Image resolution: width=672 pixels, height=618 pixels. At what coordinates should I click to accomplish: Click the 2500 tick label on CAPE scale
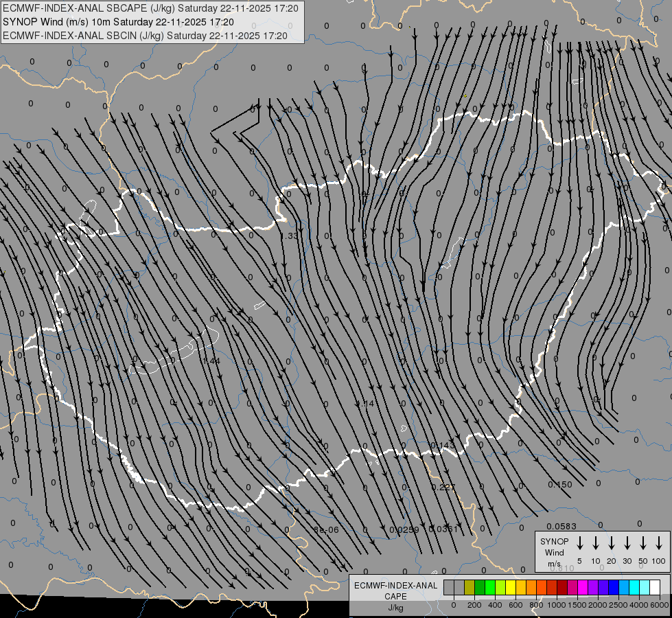pyautogui.click(x=618, y=605)
